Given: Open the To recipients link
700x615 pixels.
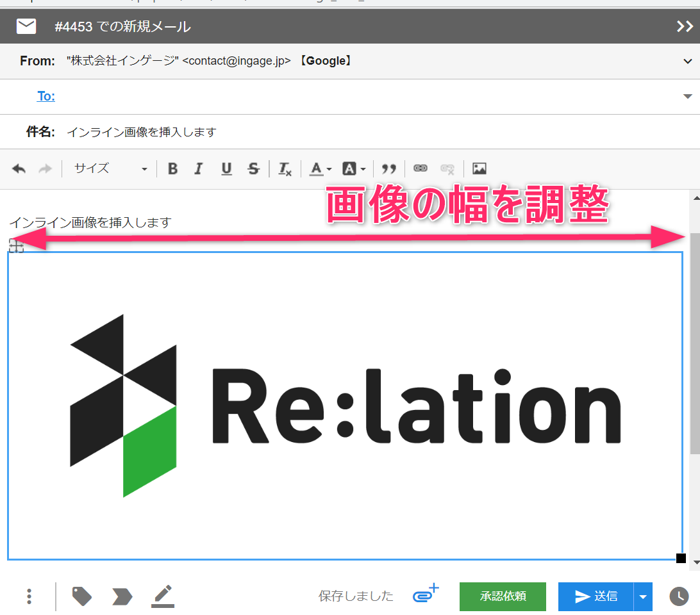Looking at the screenshot, I should pyautogui.click(x=46, y=96).
